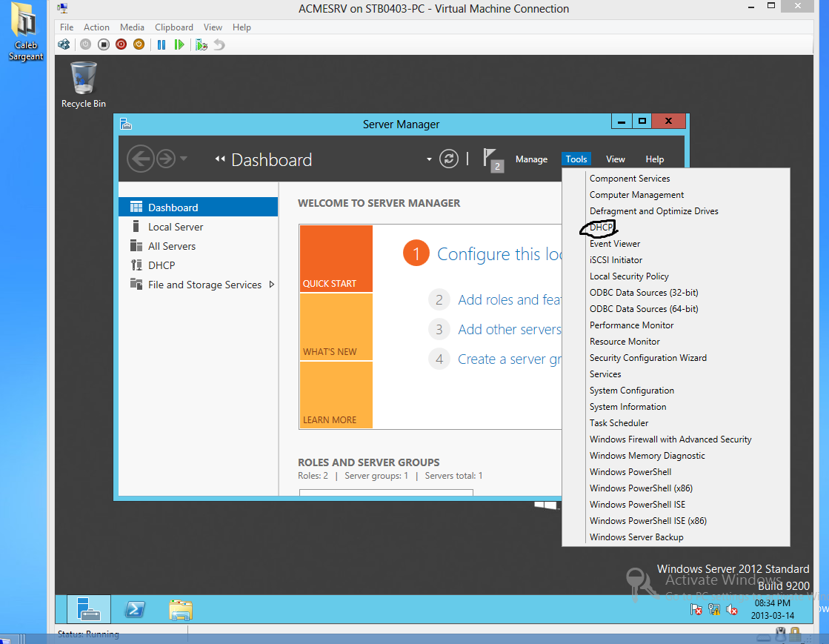Click the WHAT'S NEW tile
The width and height of the screenshot is (829, 644).
click(336, 327)
